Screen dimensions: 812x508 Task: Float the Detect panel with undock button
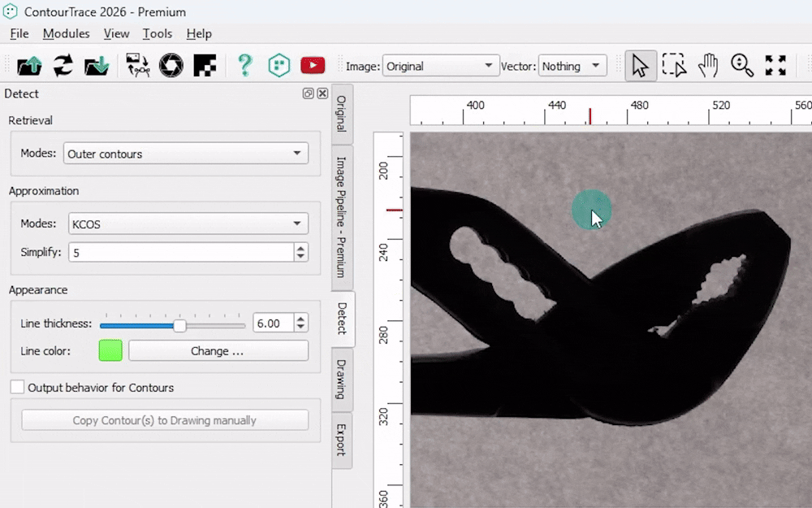309,93
